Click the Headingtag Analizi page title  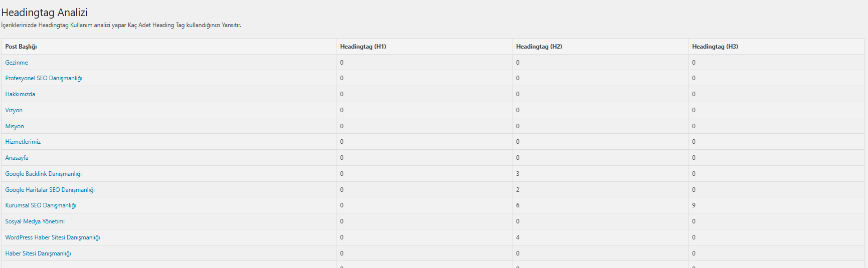[x=44, y=13]
